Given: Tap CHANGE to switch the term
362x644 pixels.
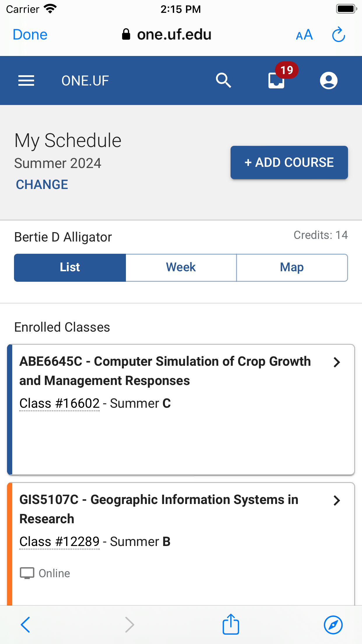Looking at the screenshot, I should click(x=42, y=185).
